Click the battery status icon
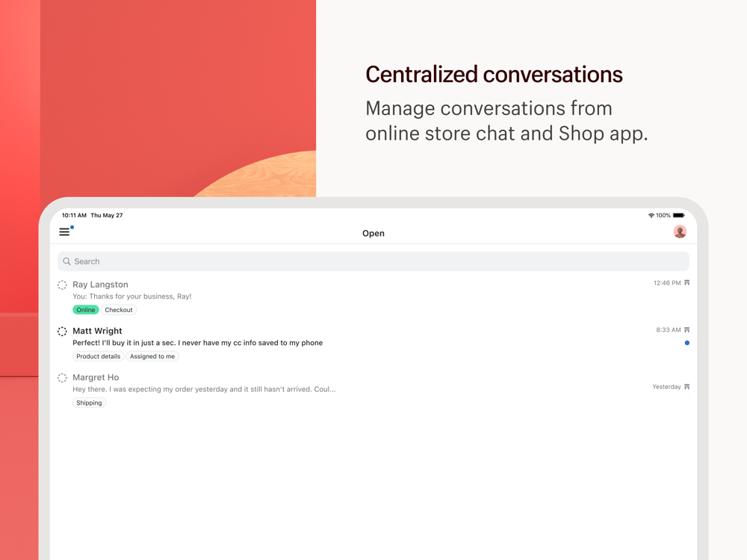747x560 pixels. coord(679,215)
